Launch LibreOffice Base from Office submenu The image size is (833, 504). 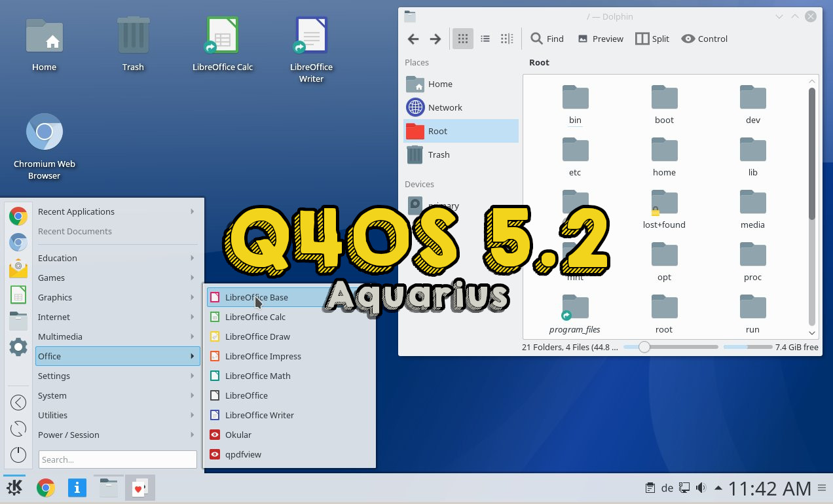pyautogui.click(x=290, y=297)
